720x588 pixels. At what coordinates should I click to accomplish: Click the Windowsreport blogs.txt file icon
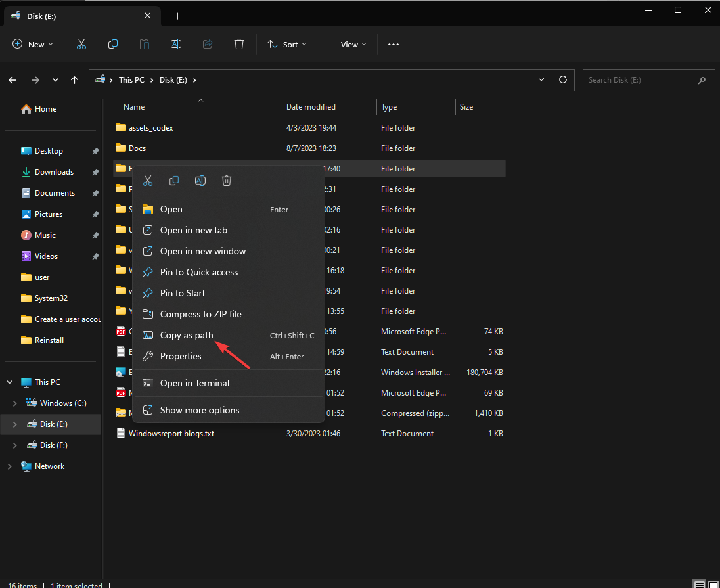tap(121, 433)
